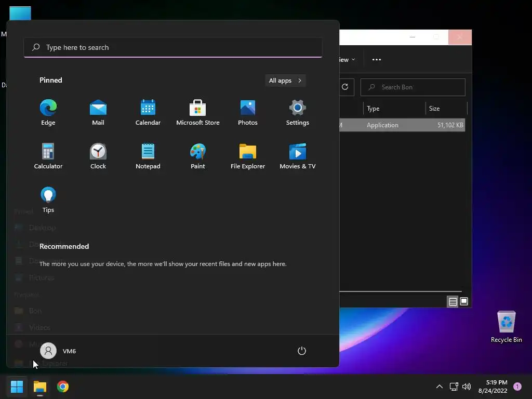Image resolution: width=532 pixels, height=399 pixels.
Task: Switch Explorer to details view
Action: pyautogui.click(x=453, y=301)
